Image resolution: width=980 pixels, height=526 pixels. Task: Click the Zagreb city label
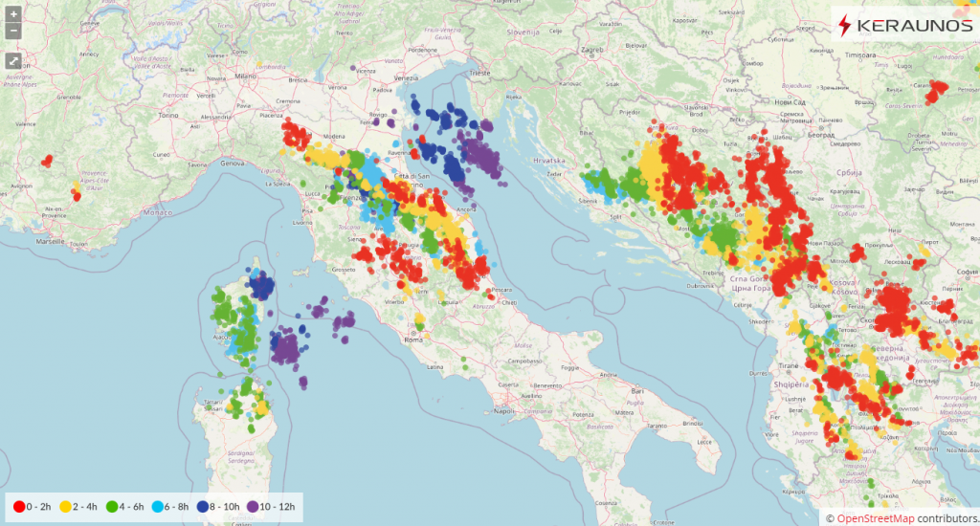(591, 50)
